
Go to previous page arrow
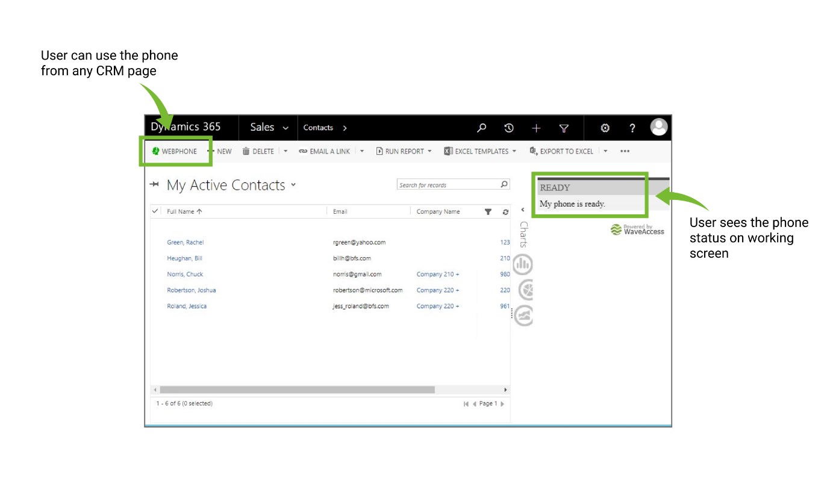[x=474, y=404]
